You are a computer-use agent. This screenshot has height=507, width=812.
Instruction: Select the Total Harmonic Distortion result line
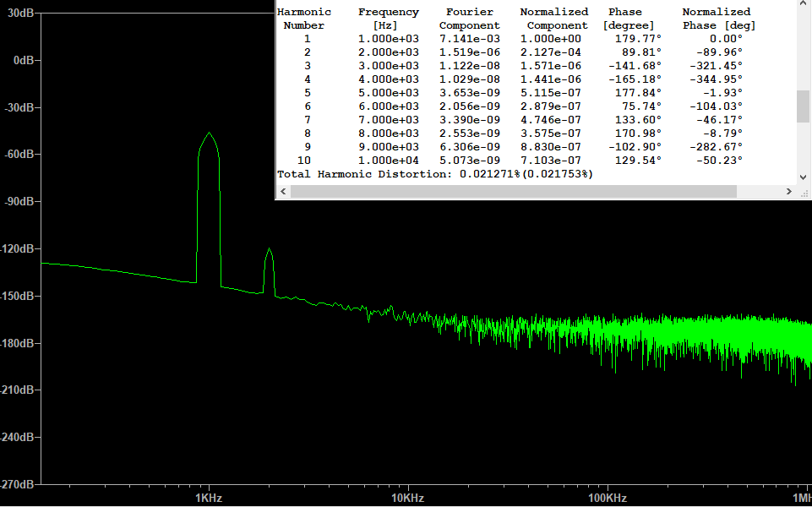pos(435,174)
